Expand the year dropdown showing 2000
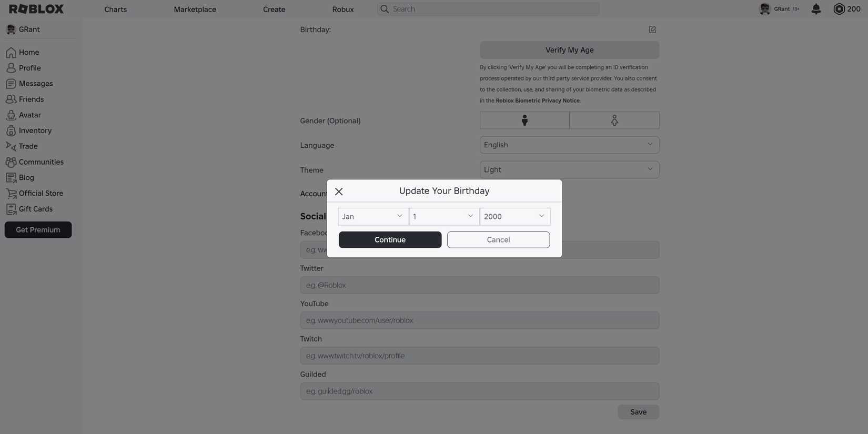This screenshot has height=434, width=868. tap(514, 216)
